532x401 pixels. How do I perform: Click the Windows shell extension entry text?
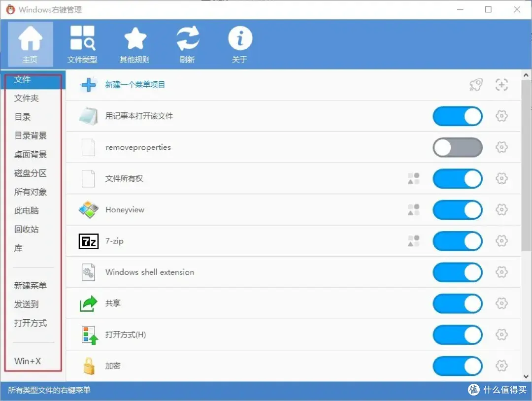[x=150, y=272]
